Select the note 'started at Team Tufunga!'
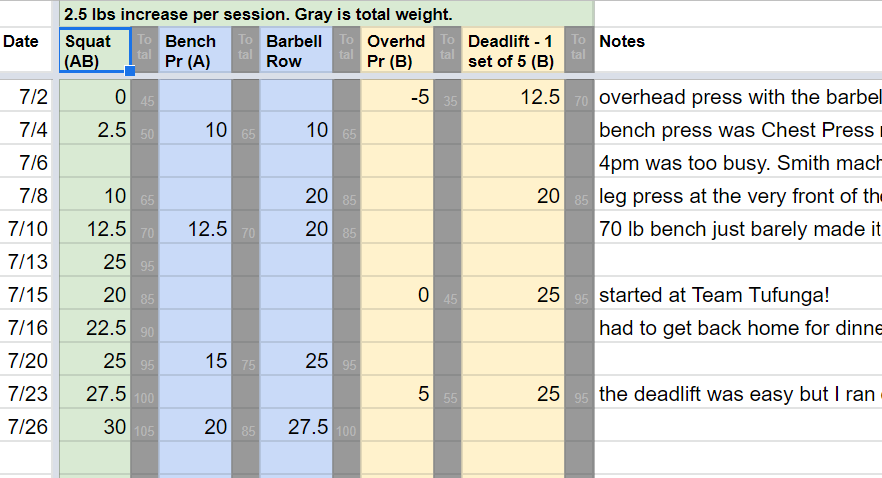882x478 pixels. (x=714, y=295)
